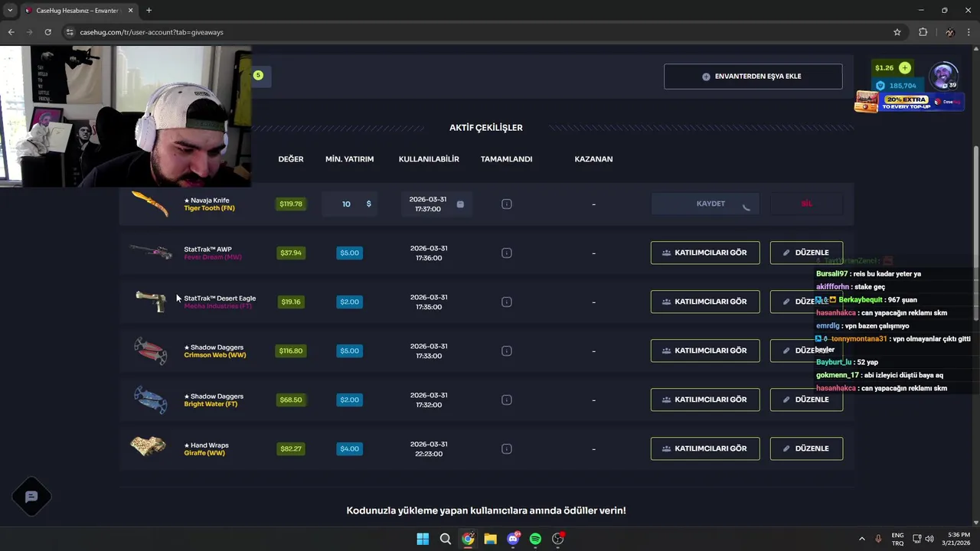The height and width of the screenshot is (551, 980).
Task: Click the Navaja Knife minimum deposit field
Action: click(349, 204)
